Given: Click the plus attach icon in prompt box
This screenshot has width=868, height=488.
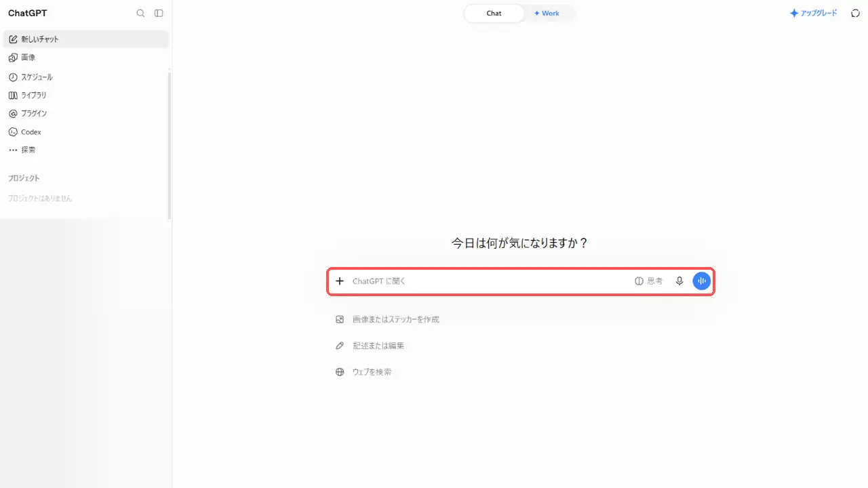Looking at the screenshot, I should click(x=340, y=281).
